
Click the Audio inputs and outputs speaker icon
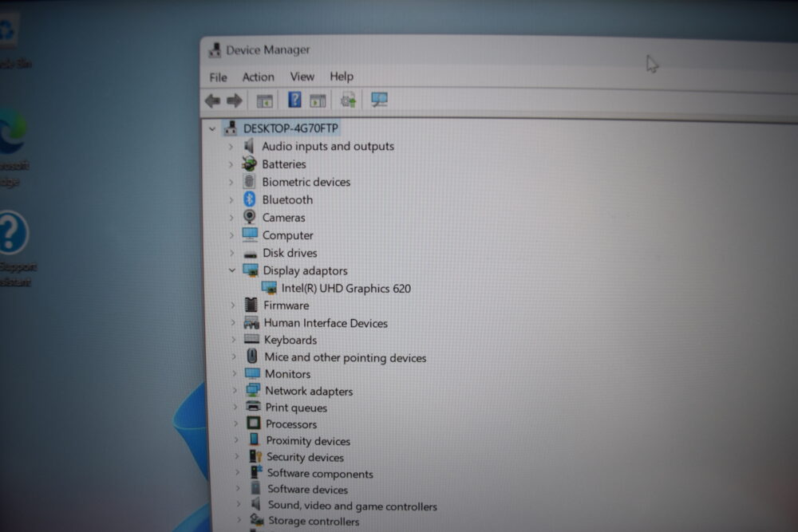249,146
